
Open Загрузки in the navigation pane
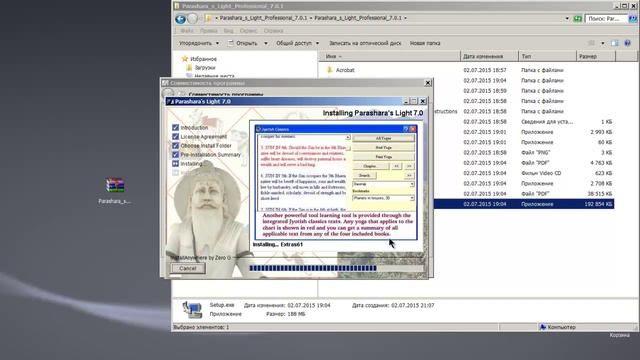pos(205,68)
